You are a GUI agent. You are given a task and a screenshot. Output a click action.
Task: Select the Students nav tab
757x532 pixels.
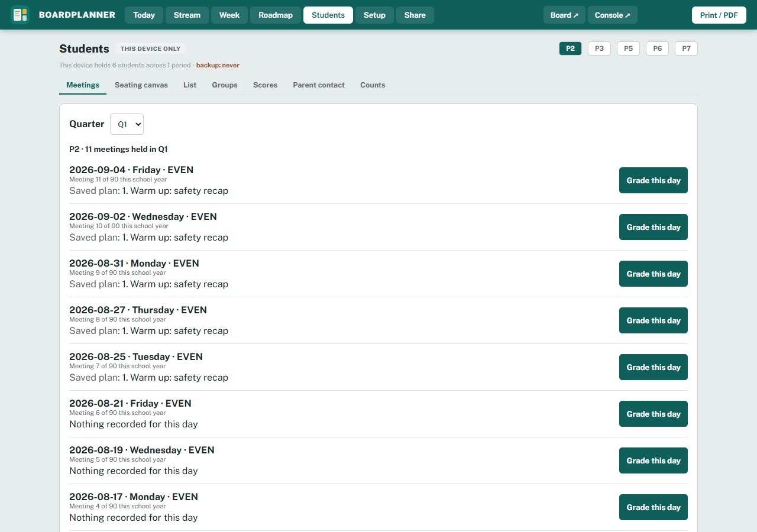[328, 15]
